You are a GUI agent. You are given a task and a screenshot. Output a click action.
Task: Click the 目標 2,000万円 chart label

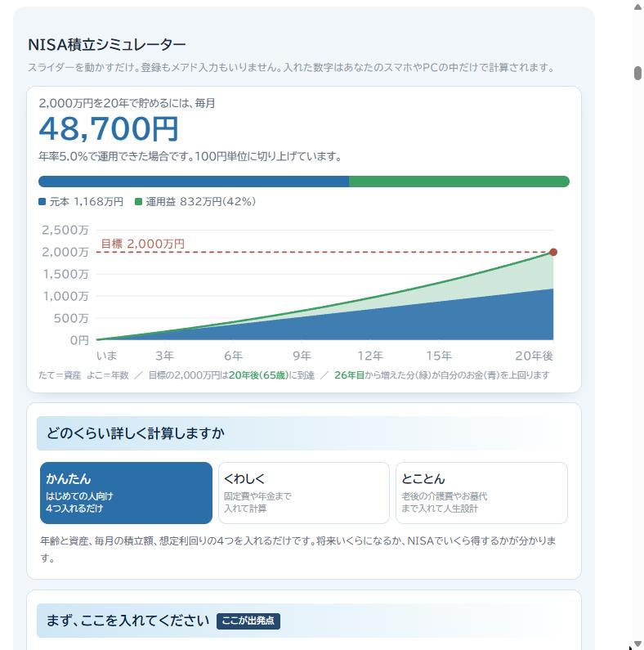coord(142,244)
